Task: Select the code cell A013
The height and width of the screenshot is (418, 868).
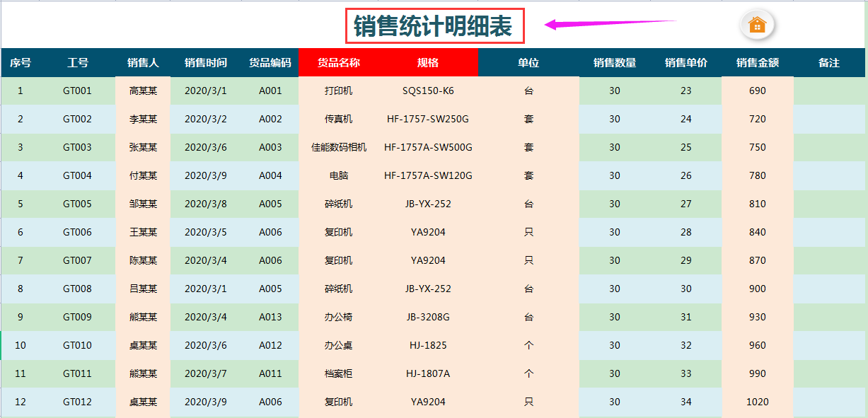Action: point(270,317)
